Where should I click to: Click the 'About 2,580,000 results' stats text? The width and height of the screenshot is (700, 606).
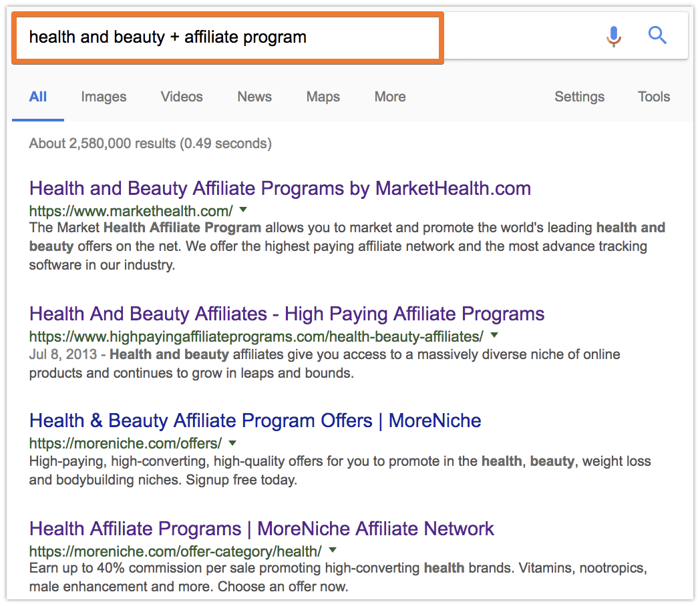tap(150, 143)
